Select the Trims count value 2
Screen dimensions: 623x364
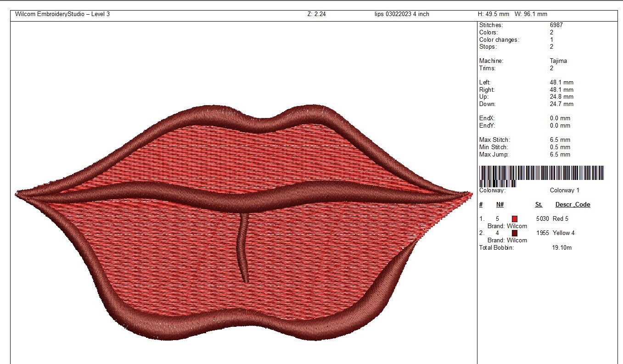tap(551, 68)
